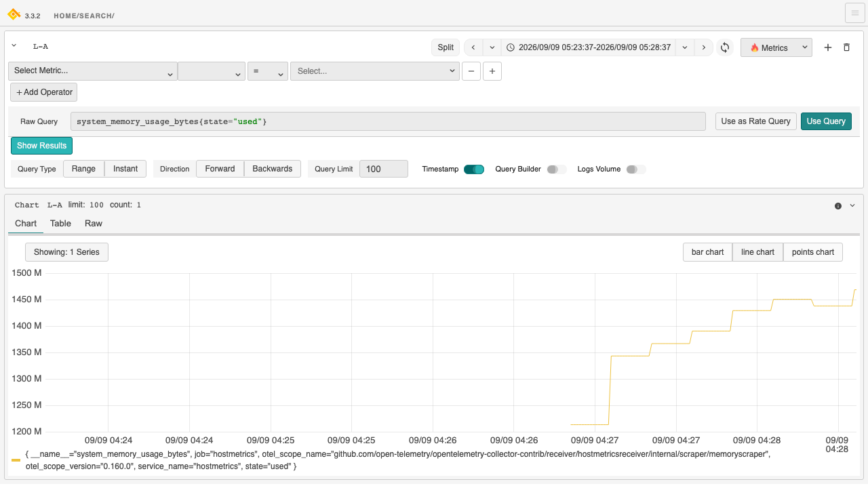Collapse the L-A query panel
The height and width of the screenshot is (488, 868).
pyautogui.click(x=14, y=46)
